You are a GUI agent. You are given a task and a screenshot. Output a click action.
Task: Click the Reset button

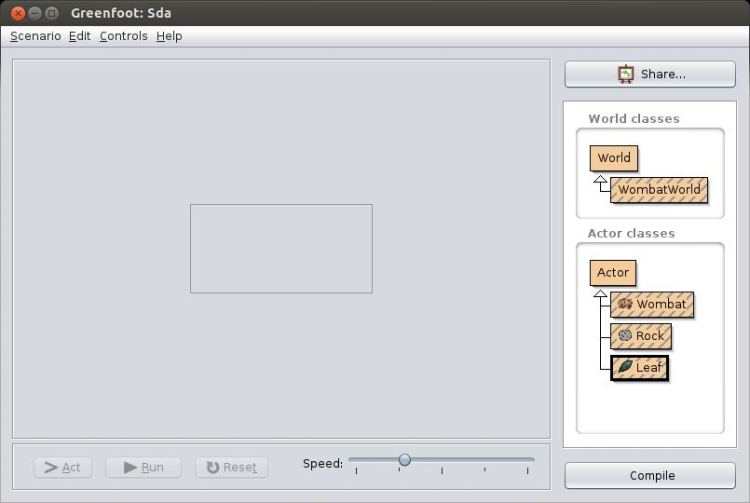(232, 467)
